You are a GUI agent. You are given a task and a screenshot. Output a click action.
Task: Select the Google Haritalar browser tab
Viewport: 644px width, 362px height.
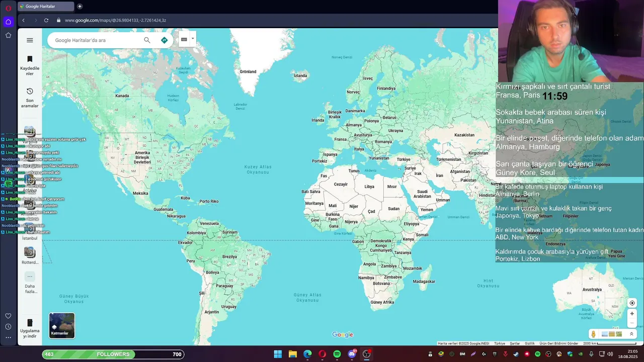point(46,6)
